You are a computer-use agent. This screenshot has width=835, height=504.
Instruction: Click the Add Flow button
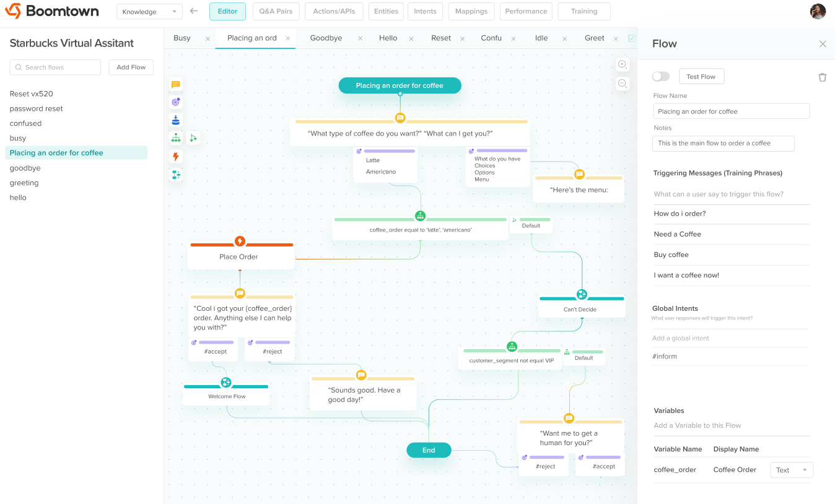coord(131,67)
